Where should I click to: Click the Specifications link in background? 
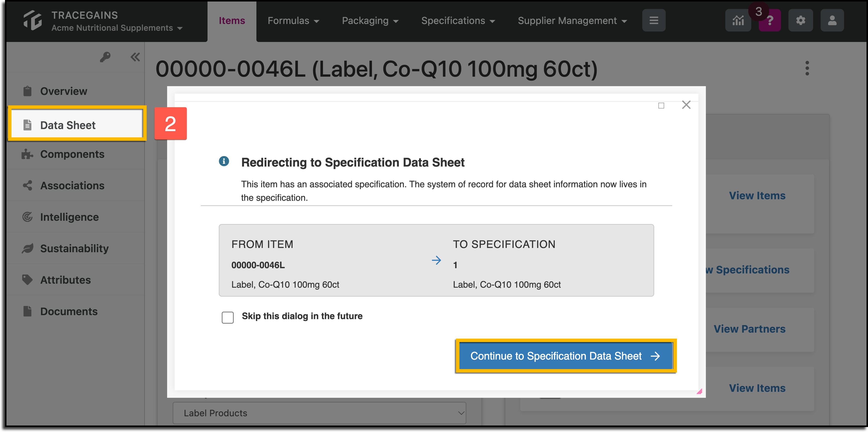748,270
